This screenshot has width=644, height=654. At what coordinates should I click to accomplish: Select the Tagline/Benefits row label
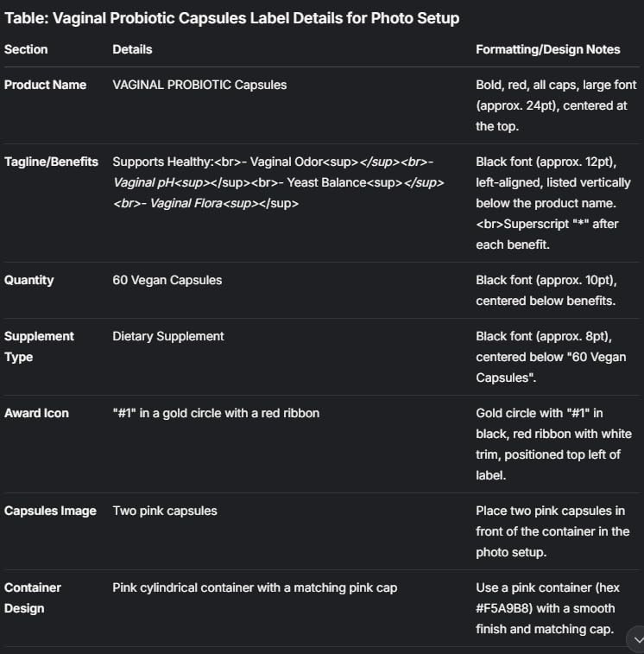pos(51,162)
